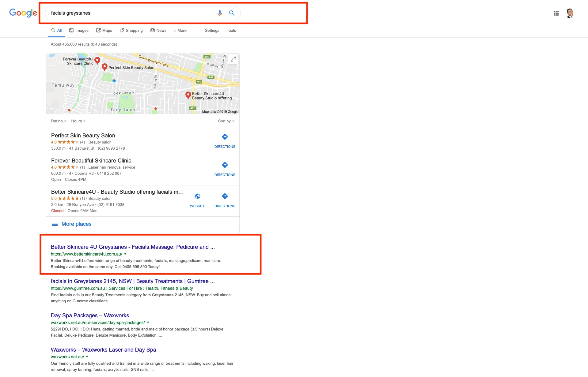Click the 47 Cooma Rd address text
Image resolution: width=588 pixels, height=377 pixels.
(82, 174)
